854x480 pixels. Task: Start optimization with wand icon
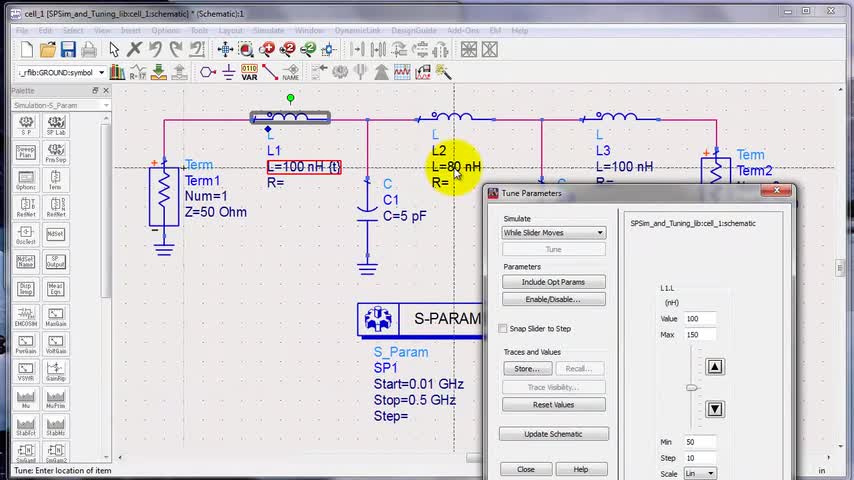443,72
